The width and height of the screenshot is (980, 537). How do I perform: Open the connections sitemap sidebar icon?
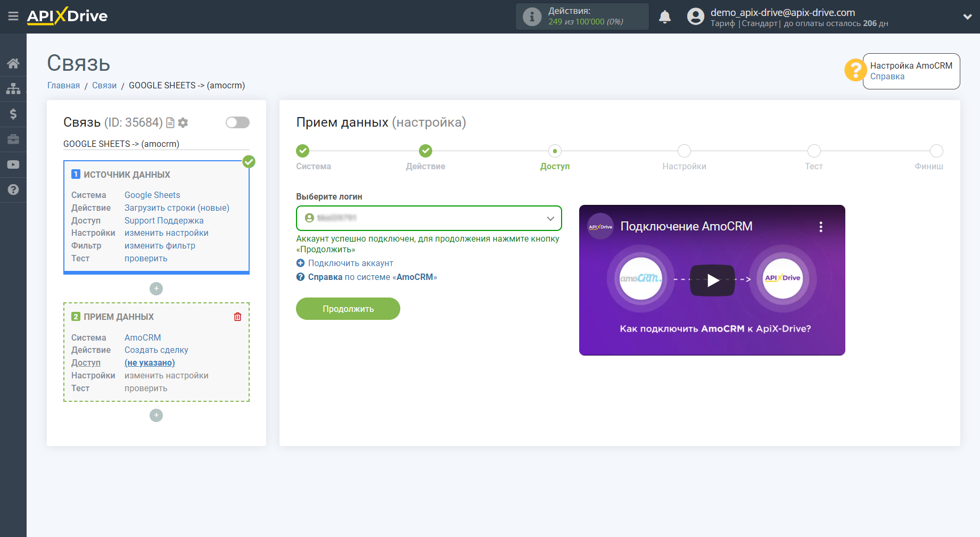13,88
